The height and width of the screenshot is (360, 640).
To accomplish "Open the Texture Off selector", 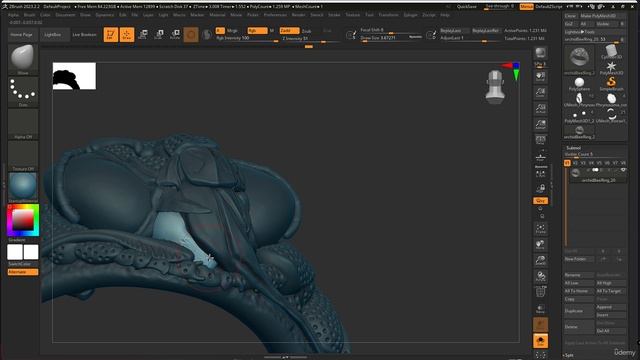I will (x=23, y=156).
